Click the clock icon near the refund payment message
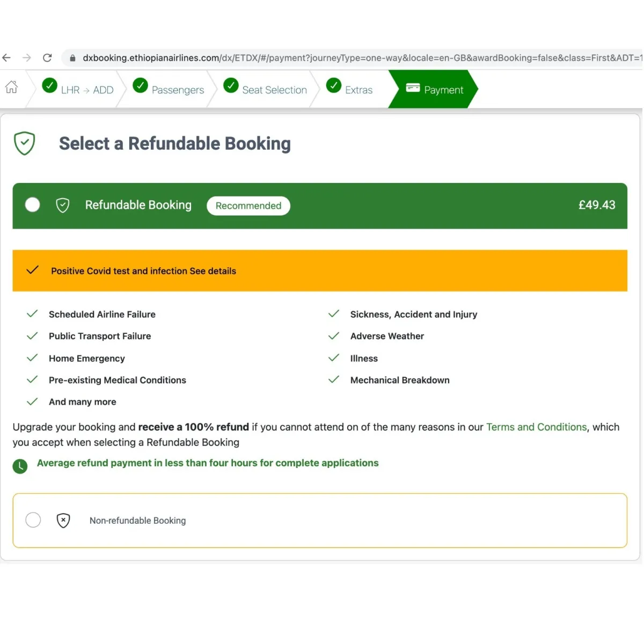 (x=20, y=466)
